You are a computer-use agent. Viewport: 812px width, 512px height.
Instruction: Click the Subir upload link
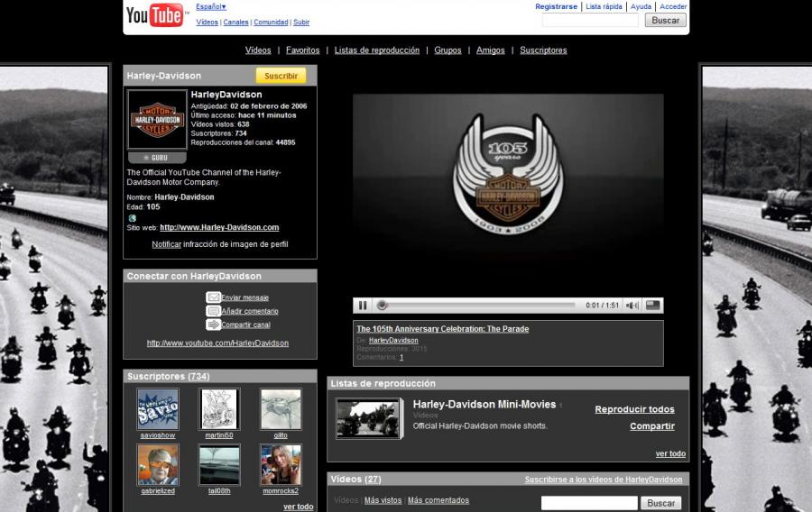(301, 23)
